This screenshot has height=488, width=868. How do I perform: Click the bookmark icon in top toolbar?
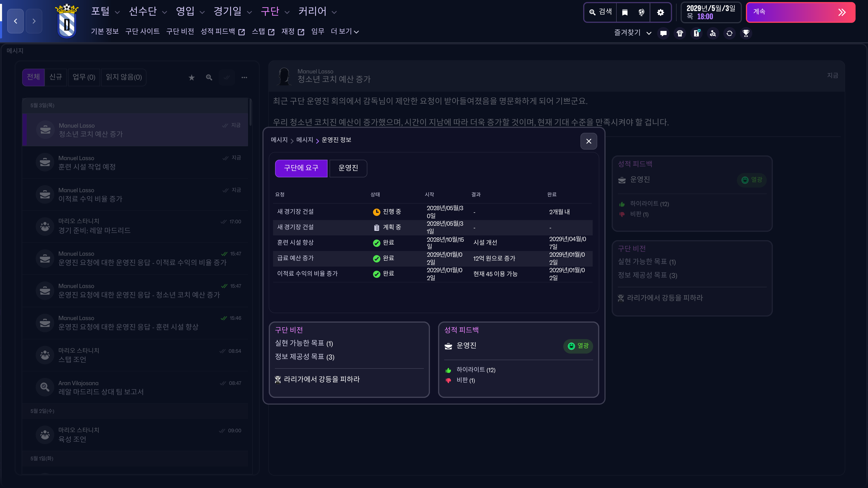click(625, 12)
